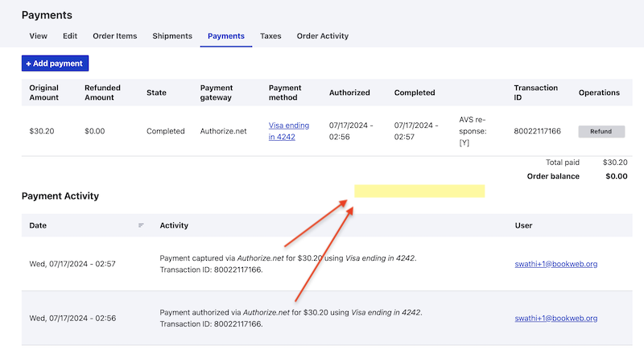Click the Payments page title

point(47,15)
